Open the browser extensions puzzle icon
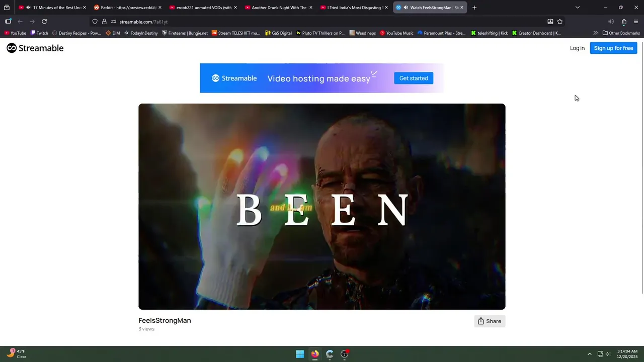The width and height of the screenshot is (644, 362). pos(624,22)
